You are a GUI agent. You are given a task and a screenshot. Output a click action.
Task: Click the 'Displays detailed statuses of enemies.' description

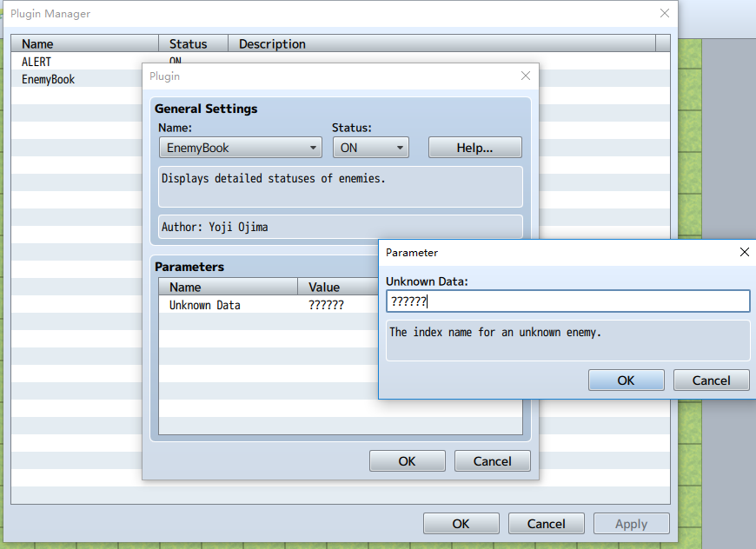pyautogui.click(x=274, y=178)
